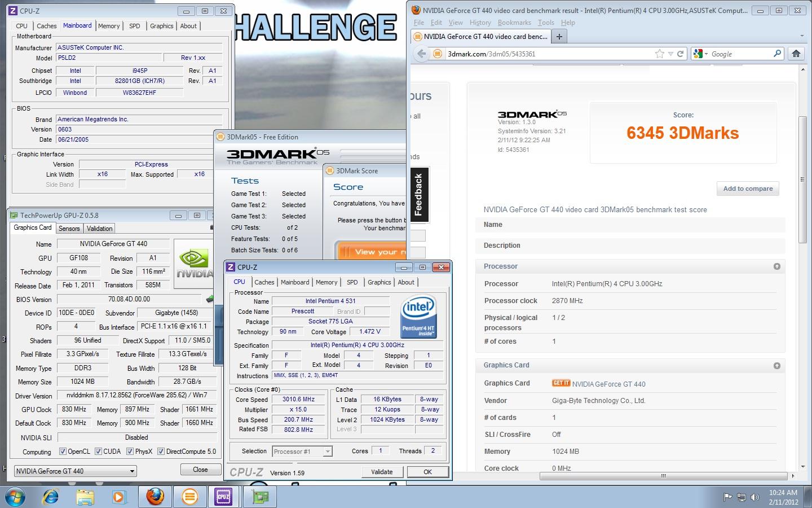
Task: Collapse the Processor section on 3DMark page
Action: tap(776, 266)
